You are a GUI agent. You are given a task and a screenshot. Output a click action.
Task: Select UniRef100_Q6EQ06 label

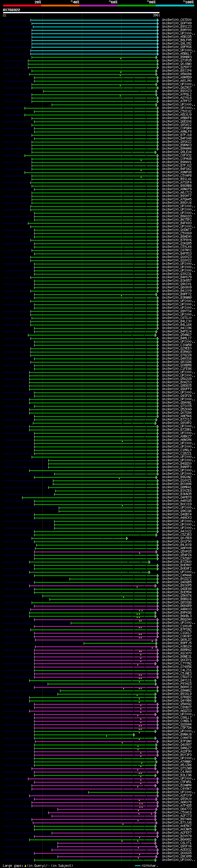[176, 122]
